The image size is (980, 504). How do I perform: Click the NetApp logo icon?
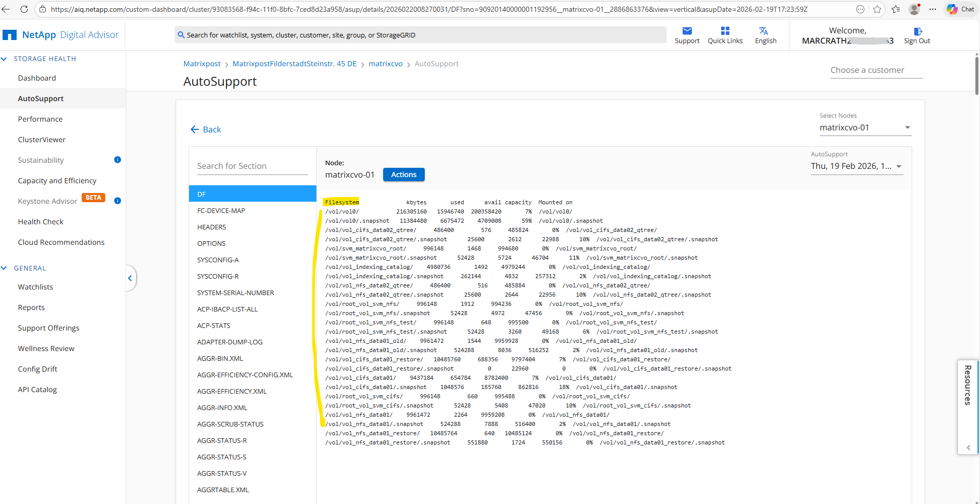coord(9,35)
